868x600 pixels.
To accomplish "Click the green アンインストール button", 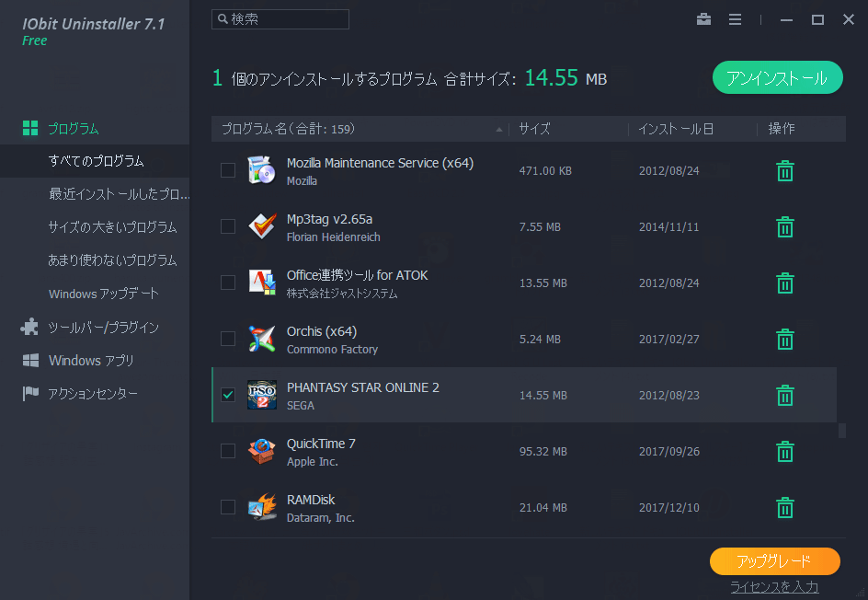I will click(777, 77).
